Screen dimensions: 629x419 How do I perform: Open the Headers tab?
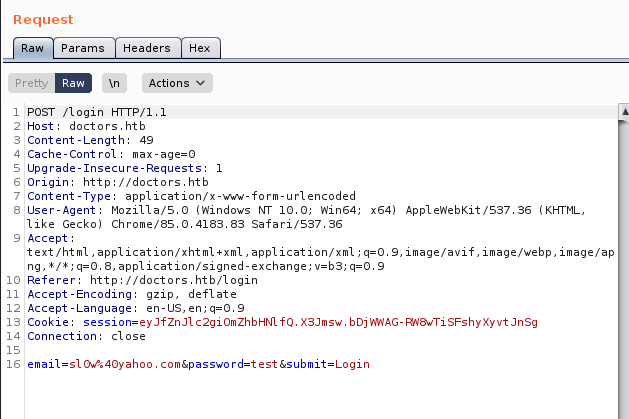146,48
